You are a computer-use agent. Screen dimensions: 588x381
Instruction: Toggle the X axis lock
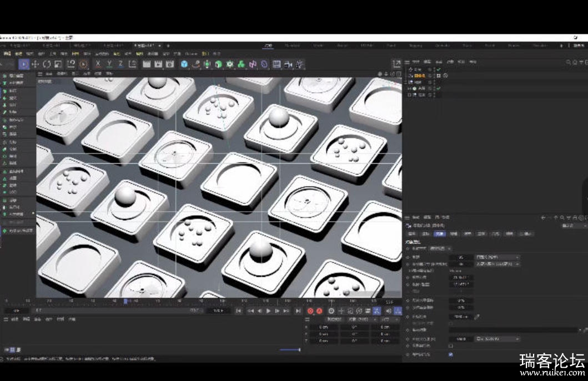coord(98,64)
